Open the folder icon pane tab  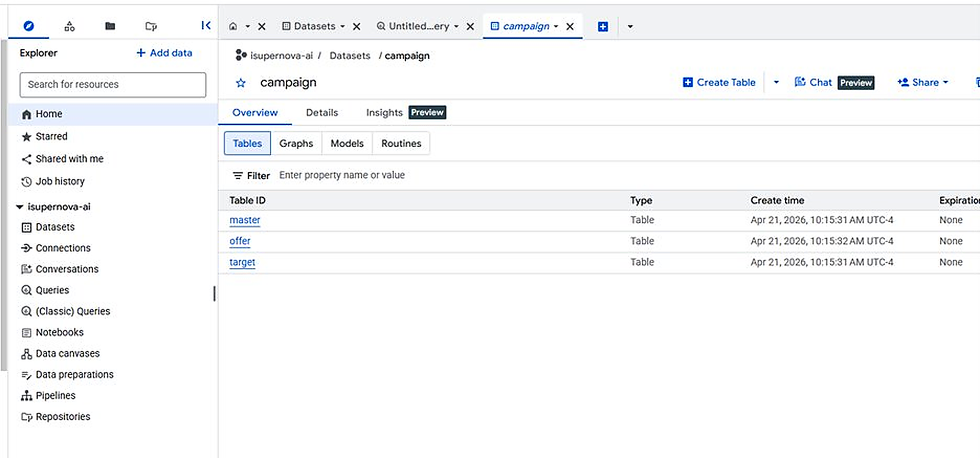click(110, 26)
